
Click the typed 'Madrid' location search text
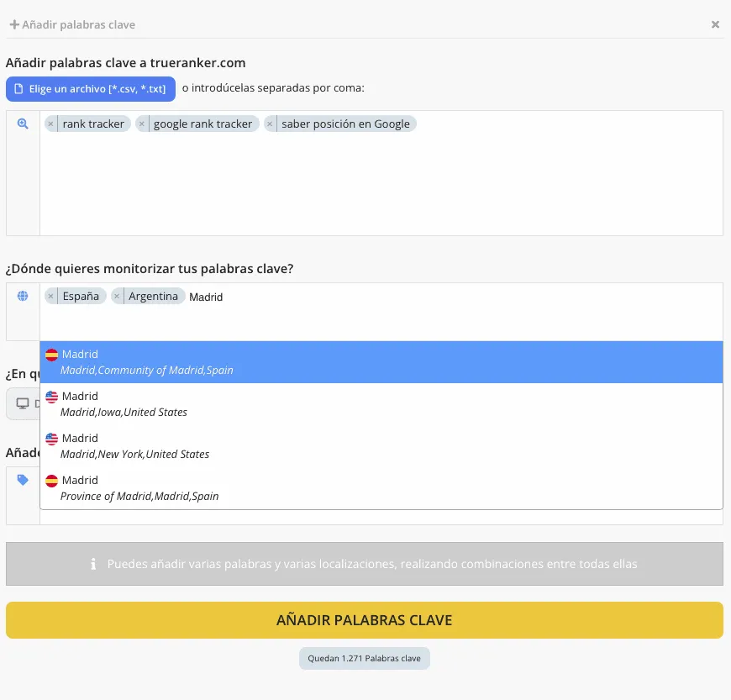[x=206, y=297]
